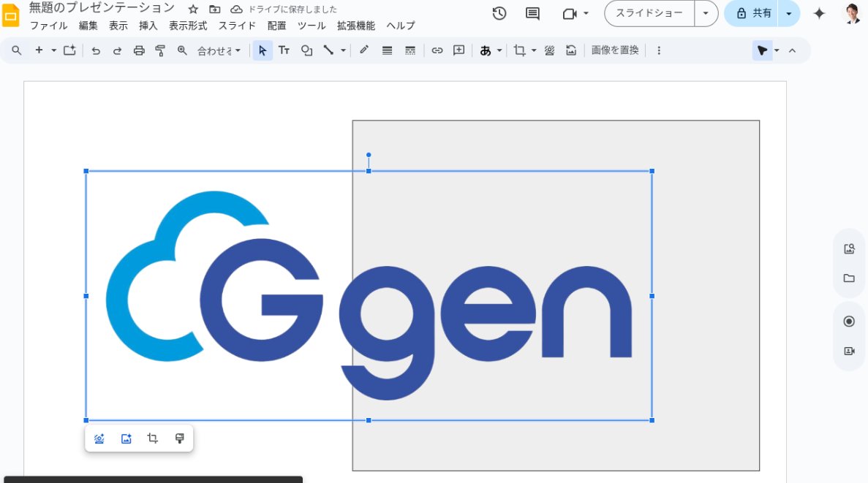The height and width of the screenshot is (483, 868).
Task: Click the Google Slides home logo
Action: tap(10, 16)
